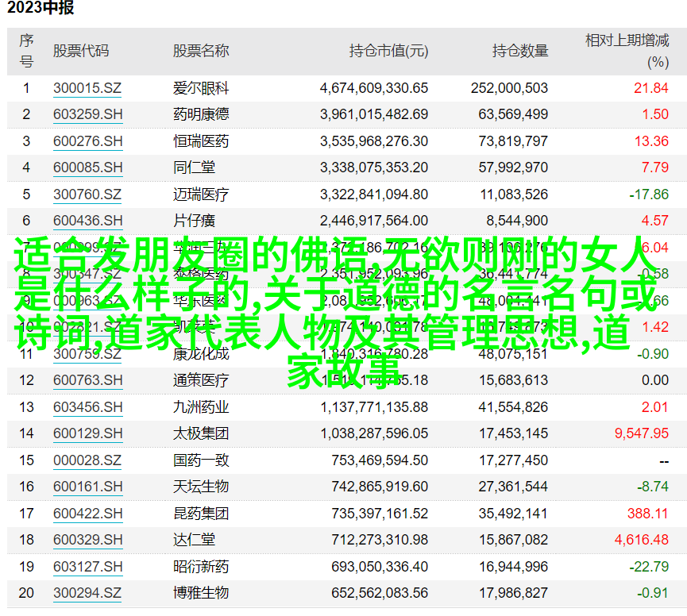Click the 持仓市值(元) column header
The image size is (687, 616).
388,52
